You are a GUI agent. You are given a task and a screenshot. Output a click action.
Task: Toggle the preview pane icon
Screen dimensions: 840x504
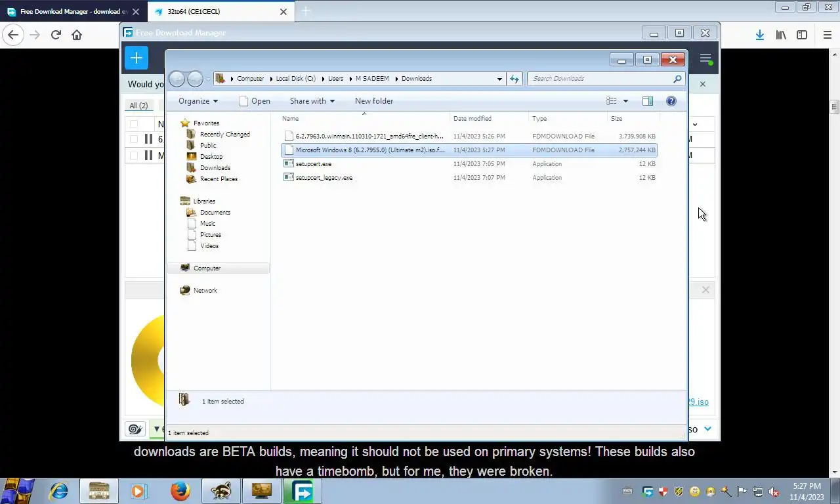[x=648, y=101]
